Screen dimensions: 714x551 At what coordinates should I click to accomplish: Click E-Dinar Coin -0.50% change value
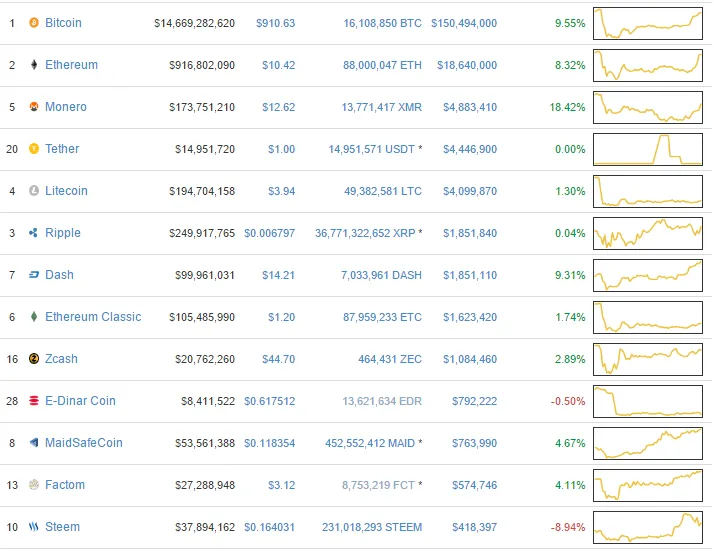(568, 401)
